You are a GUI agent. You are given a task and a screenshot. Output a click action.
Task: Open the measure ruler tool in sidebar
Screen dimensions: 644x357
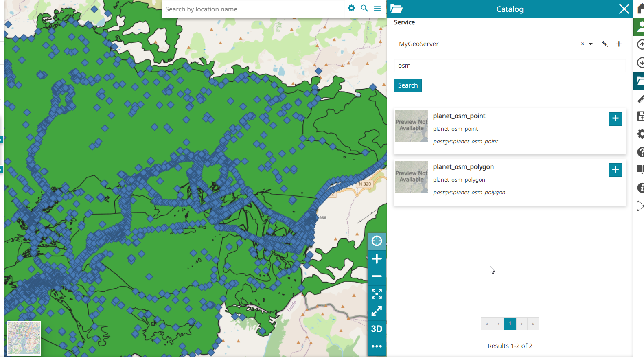(640, 99)
